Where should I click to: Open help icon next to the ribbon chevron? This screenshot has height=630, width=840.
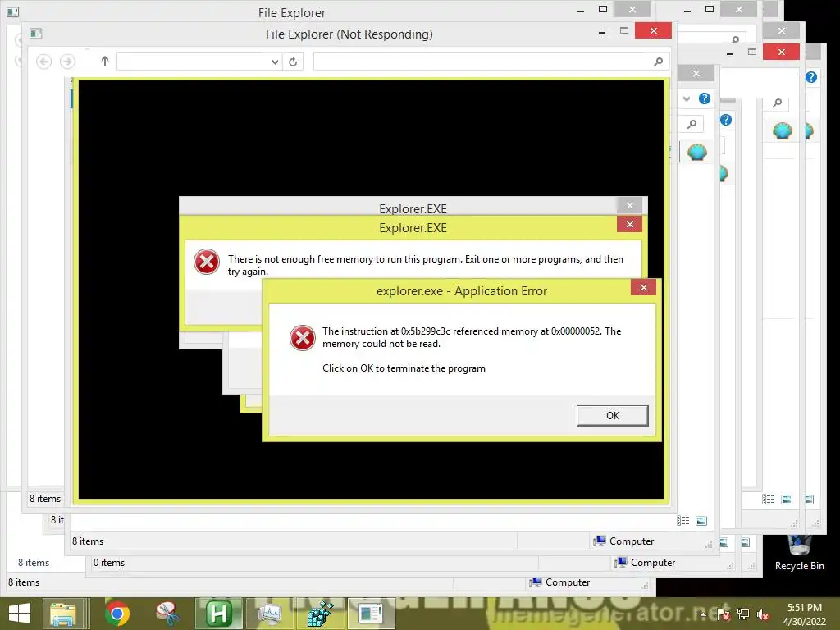point(705,98)
